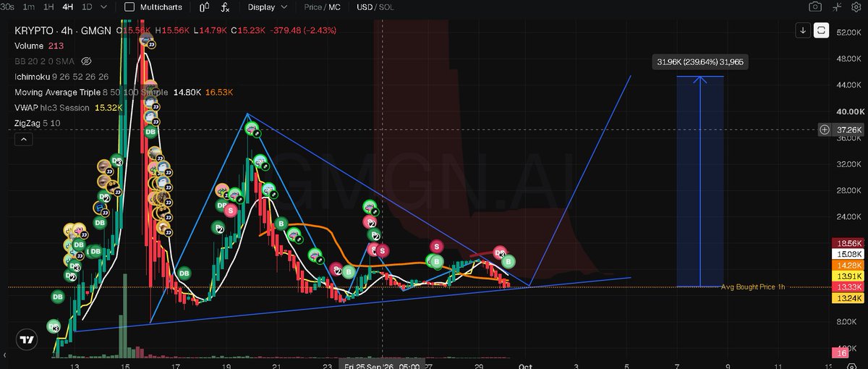Click the 18.56K price label
The height and width of the screenshot is (369, 868).
point(848,244)
